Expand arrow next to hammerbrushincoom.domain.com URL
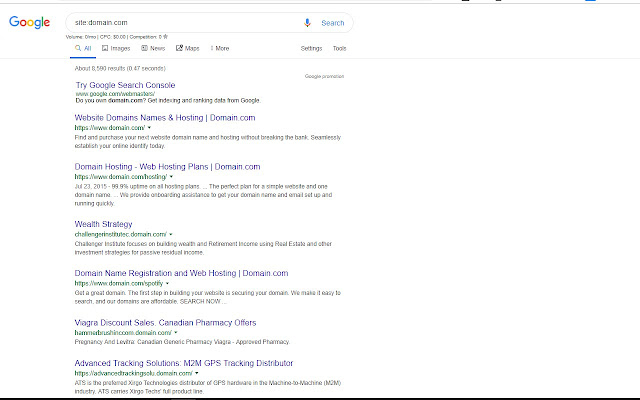The width and height of the screenshot is (640, 400). click(x=176, y=333)
